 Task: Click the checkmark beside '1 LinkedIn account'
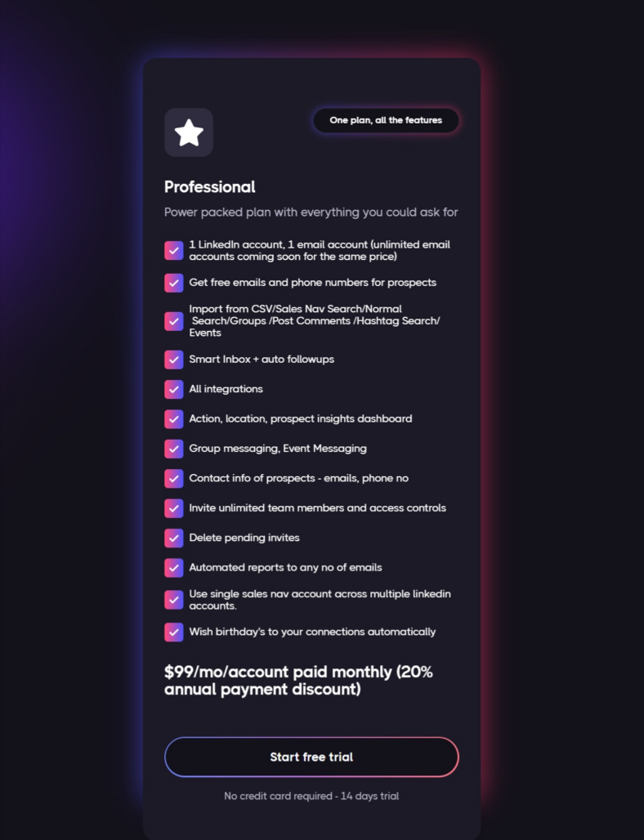(x=173, y=251)
